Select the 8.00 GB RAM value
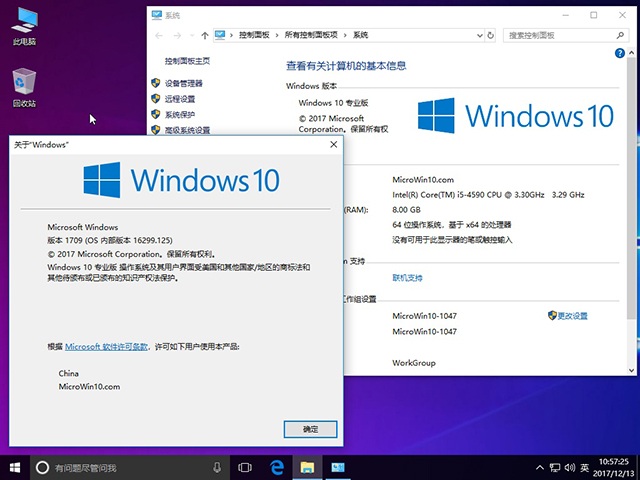 (x=406, y=210)
